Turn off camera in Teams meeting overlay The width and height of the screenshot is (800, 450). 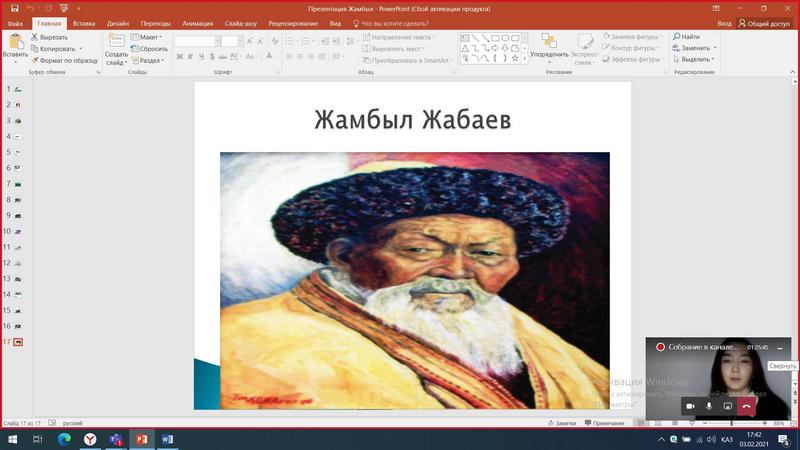690,406
